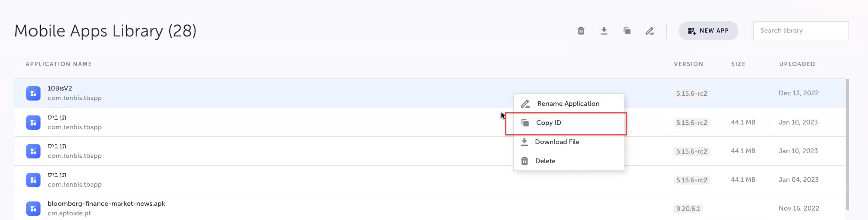Sort by the VERSION column header
The height and width of the screenshot is (220, 868).
coord(688,64)
